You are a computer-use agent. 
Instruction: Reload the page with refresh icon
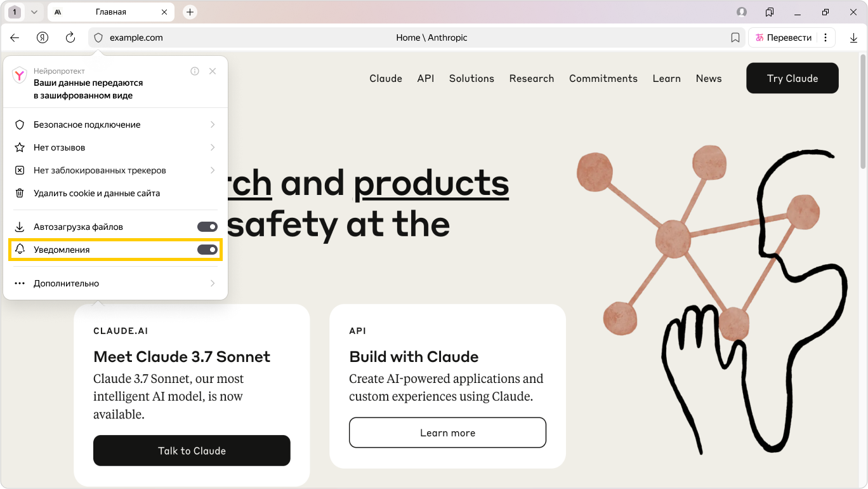click(70, 37)
